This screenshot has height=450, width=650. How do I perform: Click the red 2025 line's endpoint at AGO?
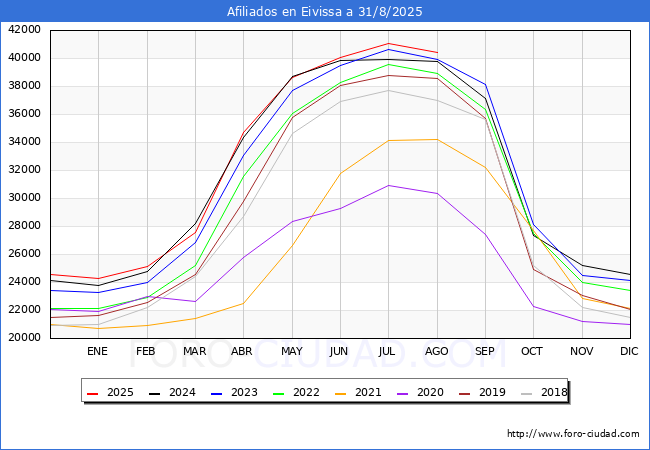pos(437,52)
